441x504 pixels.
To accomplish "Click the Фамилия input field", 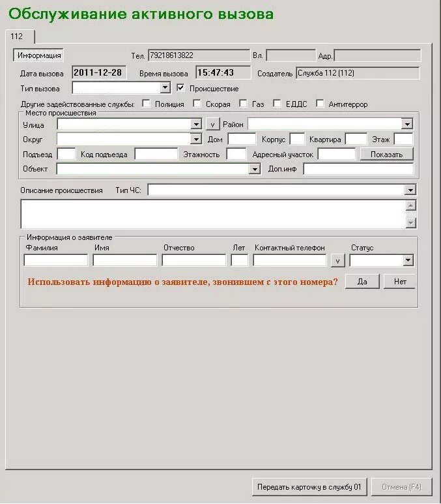I will pos(55,260).
